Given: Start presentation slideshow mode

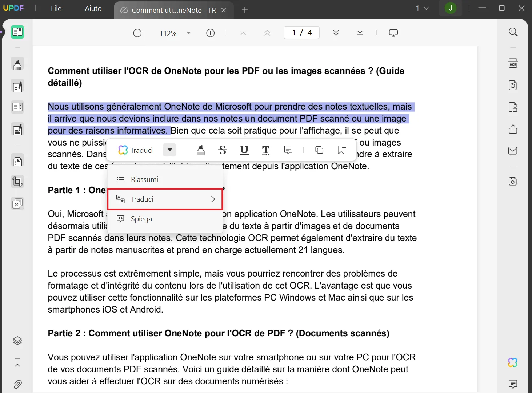Looking at the screenshot, I should (393, 33).
